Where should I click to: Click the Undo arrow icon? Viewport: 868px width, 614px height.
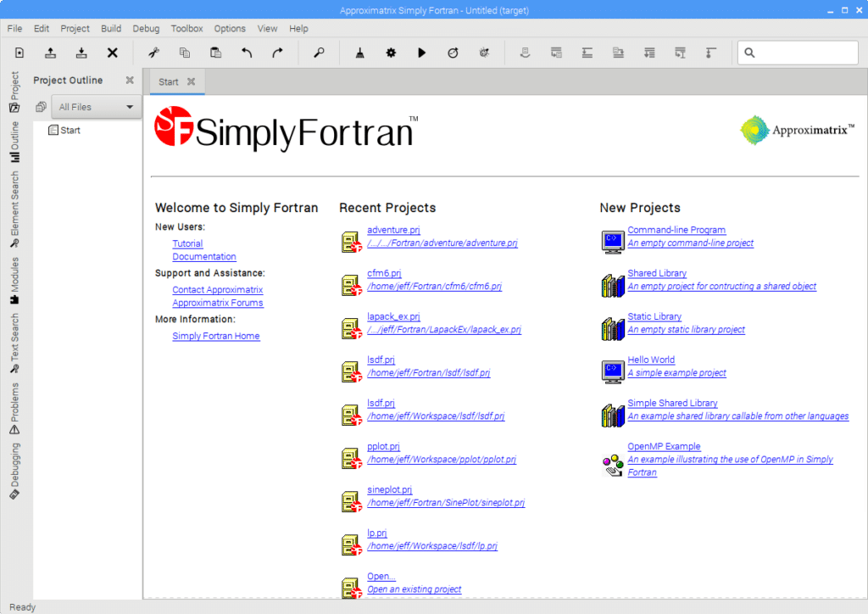[247, 53]
